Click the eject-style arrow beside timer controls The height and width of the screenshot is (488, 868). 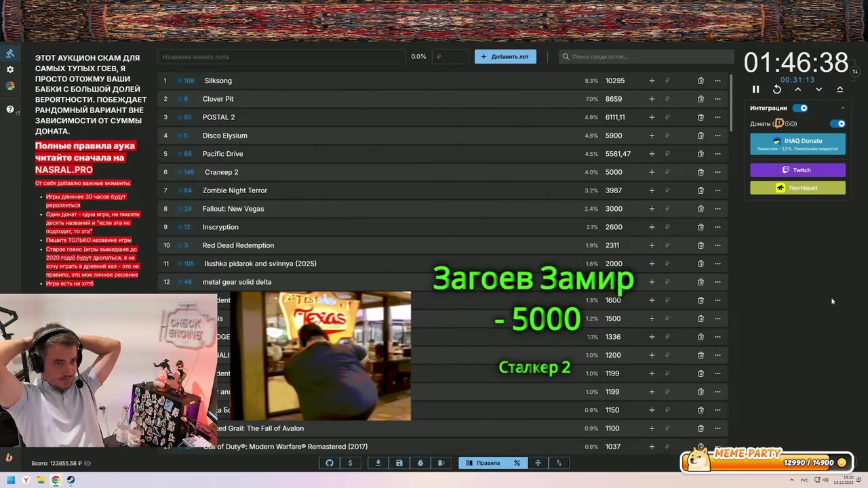(x=840, y=89)
